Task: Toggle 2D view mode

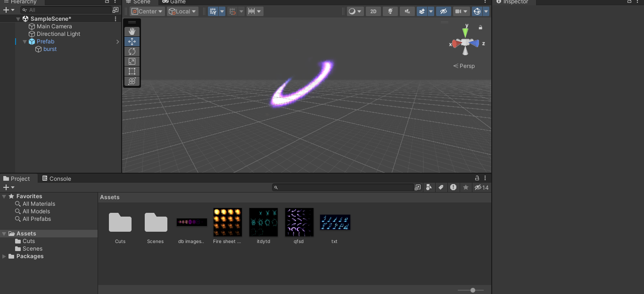Action: pyautogui.click(x=373, y=11)
